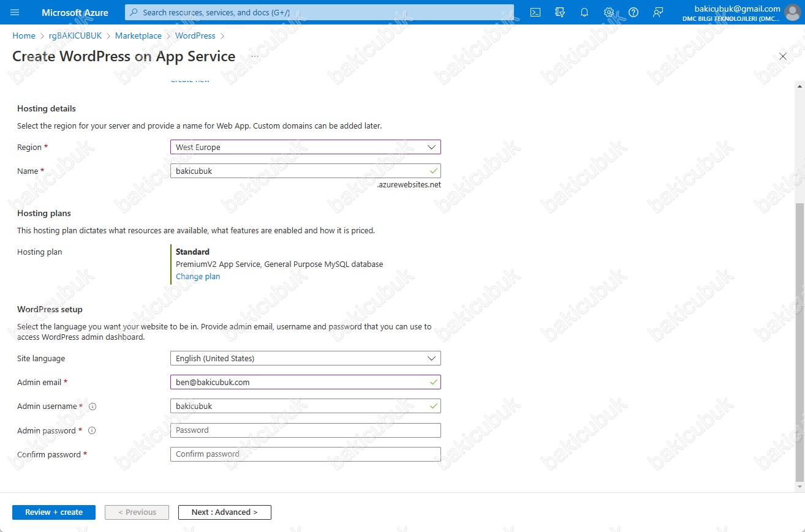Click scrollbar up arrow
The height and width of the screenshot is (532, 805).
[x=799, y=88]
